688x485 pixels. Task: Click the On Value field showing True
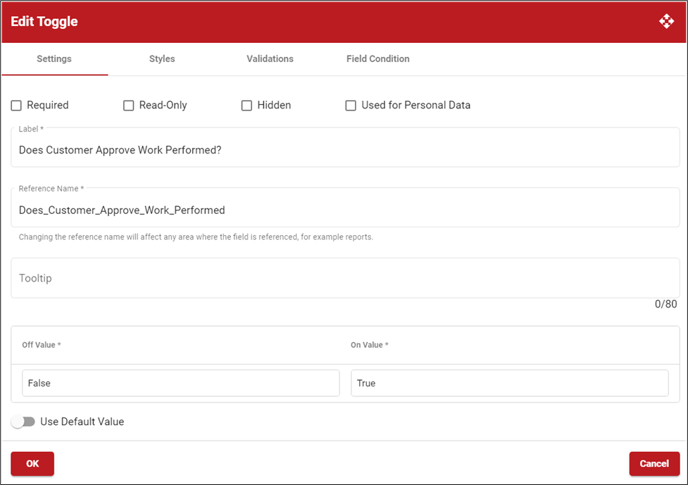510,383
